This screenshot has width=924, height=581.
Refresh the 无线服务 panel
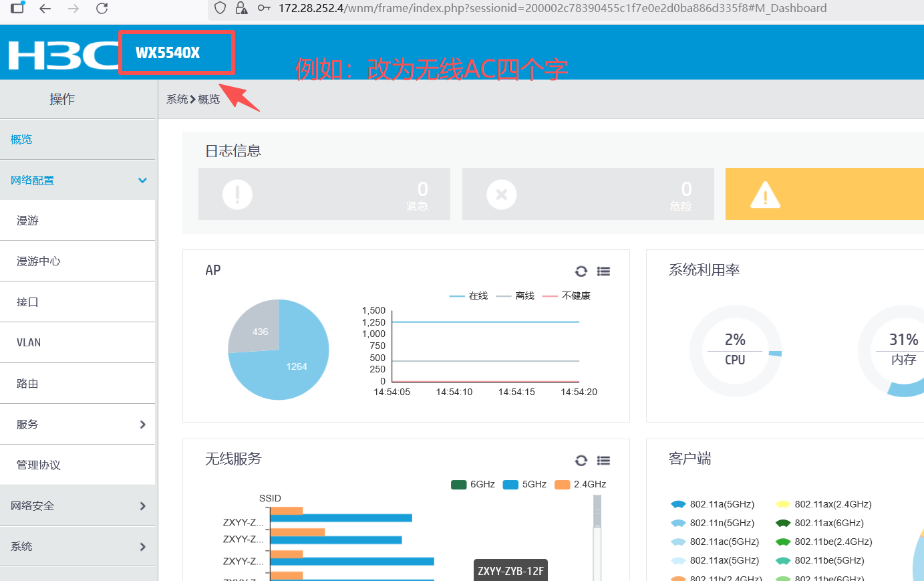click(581, 461)
